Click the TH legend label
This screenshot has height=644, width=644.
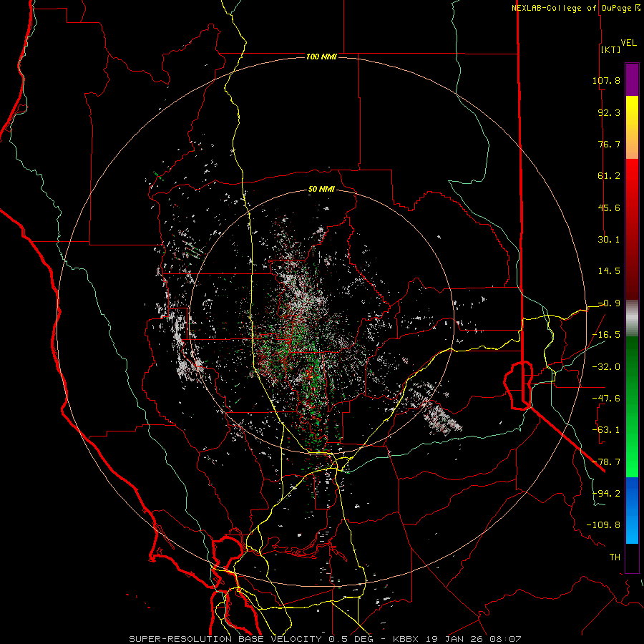(x=615, y=557)
